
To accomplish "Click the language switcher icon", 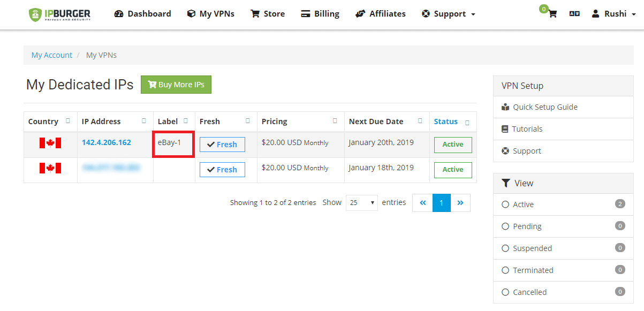I will tap(574, 14).
